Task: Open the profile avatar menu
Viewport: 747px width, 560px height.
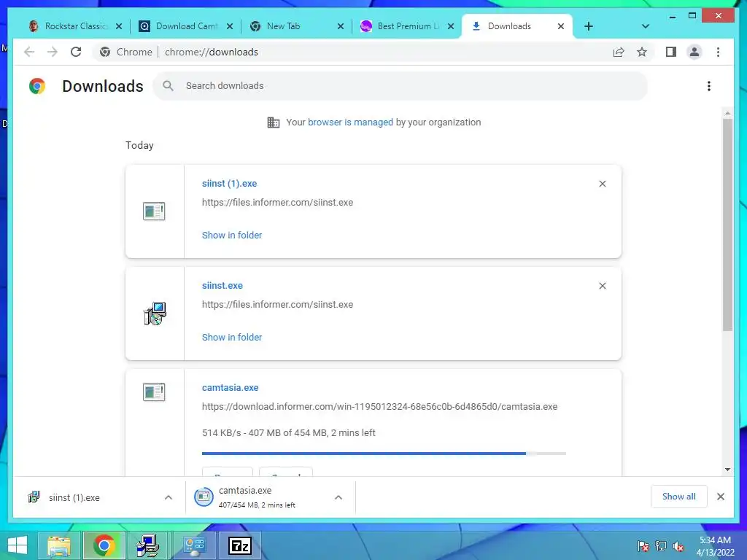Action: coord(694,52)
